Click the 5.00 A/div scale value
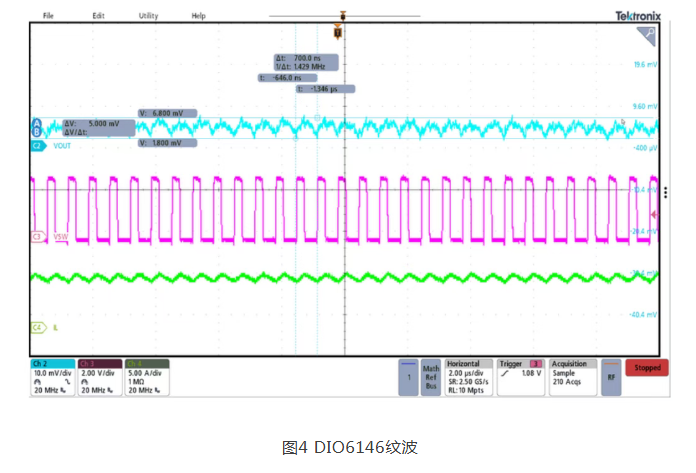The height and width of the screenshot is (473, 696). (145, 374)
